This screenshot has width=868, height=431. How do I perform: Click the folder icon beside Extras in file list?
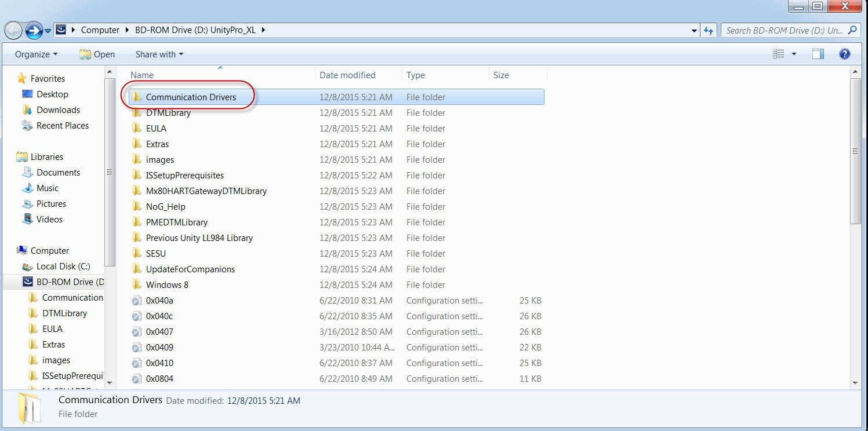tap(137, 144)
